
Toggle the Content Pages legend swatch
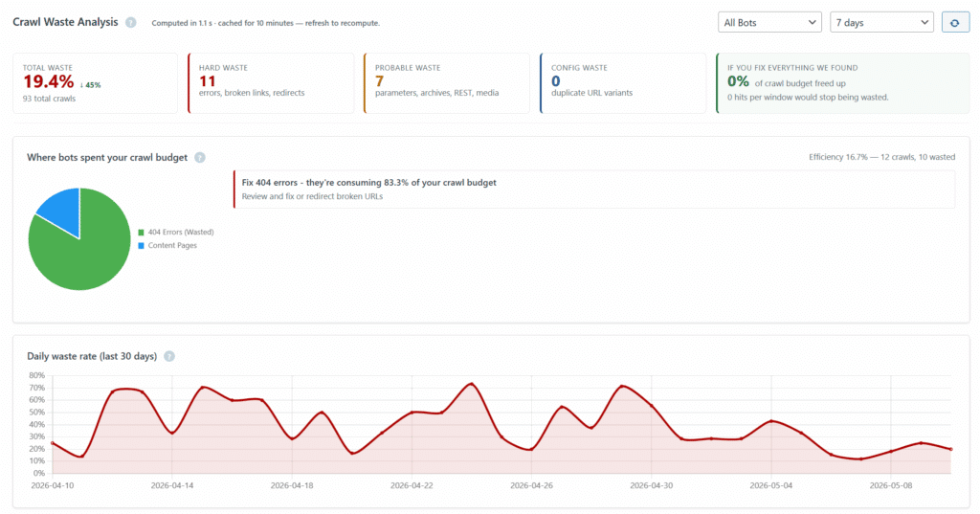coord(142,246)
